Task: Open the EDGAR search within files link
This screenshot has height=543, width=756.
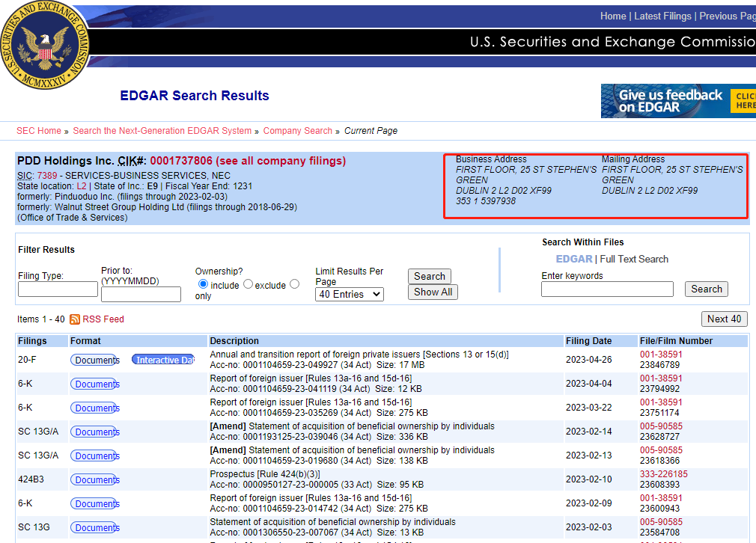Action: (x=574, y=260)
